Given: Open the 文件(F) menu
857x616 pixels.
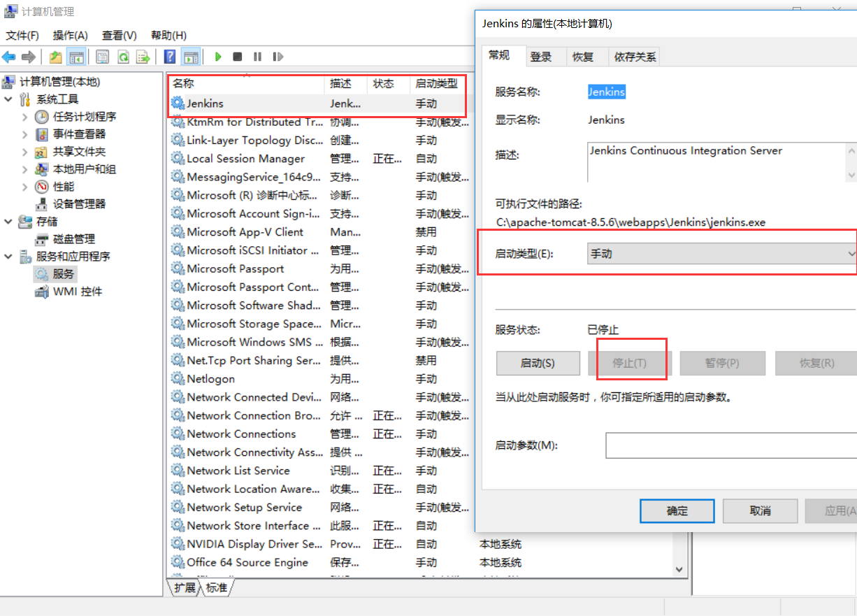Looking at the screenshot, I should pyautogui.click(x=22, y=35).
